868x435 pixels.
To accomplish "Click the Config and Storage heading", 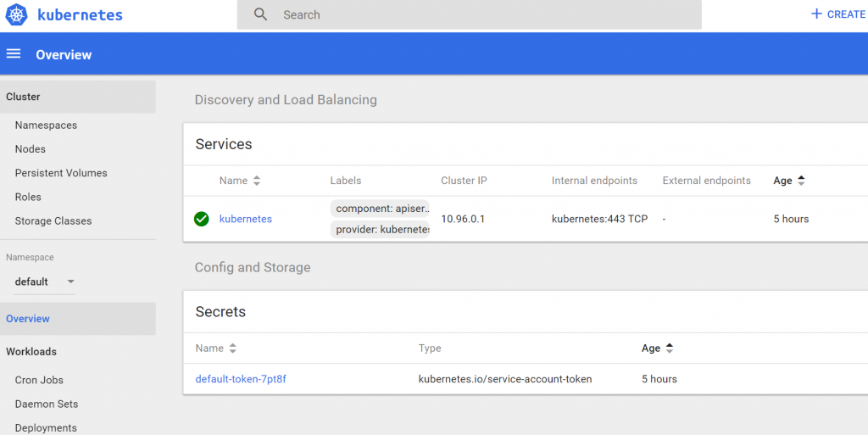I will [x=253, y=267].
